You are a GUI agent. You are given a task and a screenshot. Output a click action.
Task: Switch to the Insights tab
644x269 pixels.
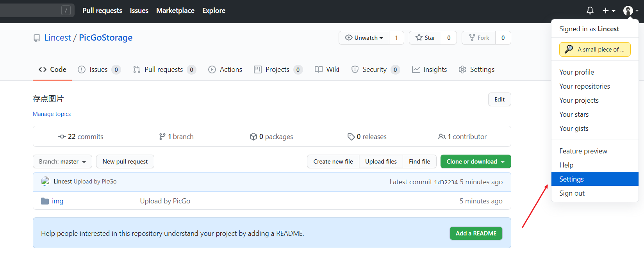(430, 69)
